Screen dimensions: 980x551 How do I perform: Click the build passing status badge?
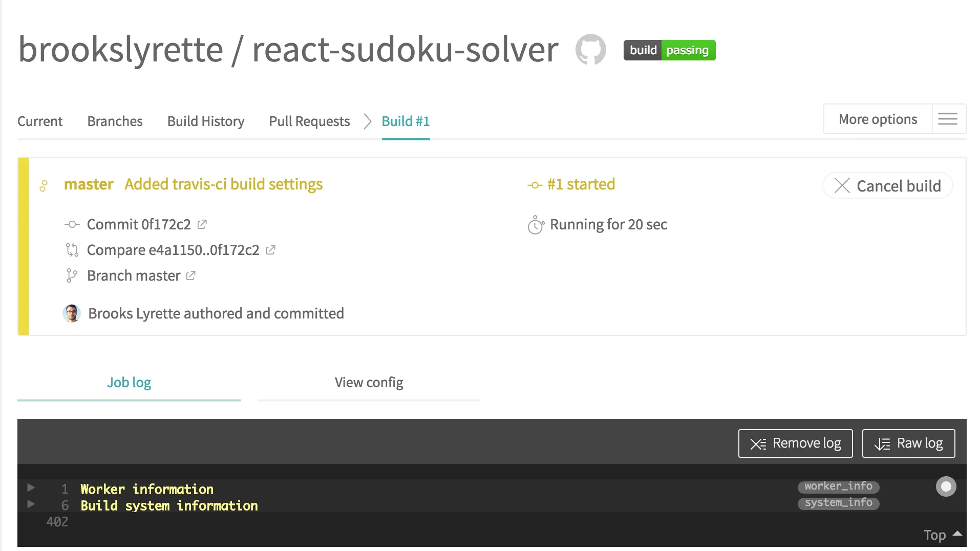click(669, 50)
